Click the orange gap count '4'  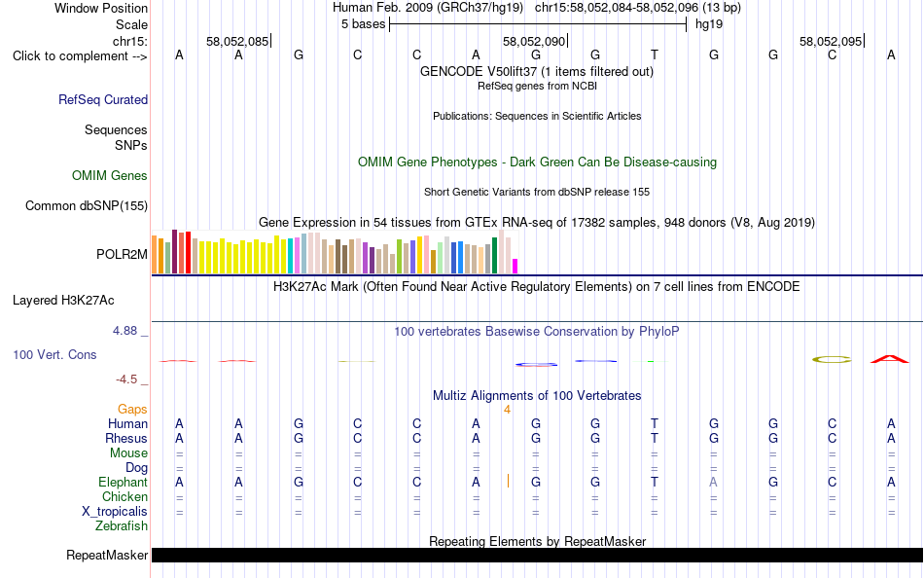pyautogui.click(x=507, y=410)
